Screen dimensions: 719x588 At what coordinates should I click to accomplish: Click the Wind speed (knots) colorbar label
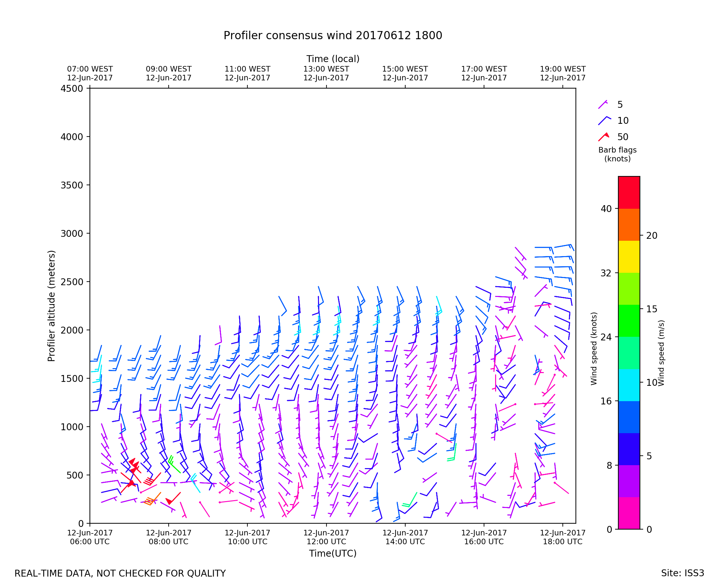point(594,349)
